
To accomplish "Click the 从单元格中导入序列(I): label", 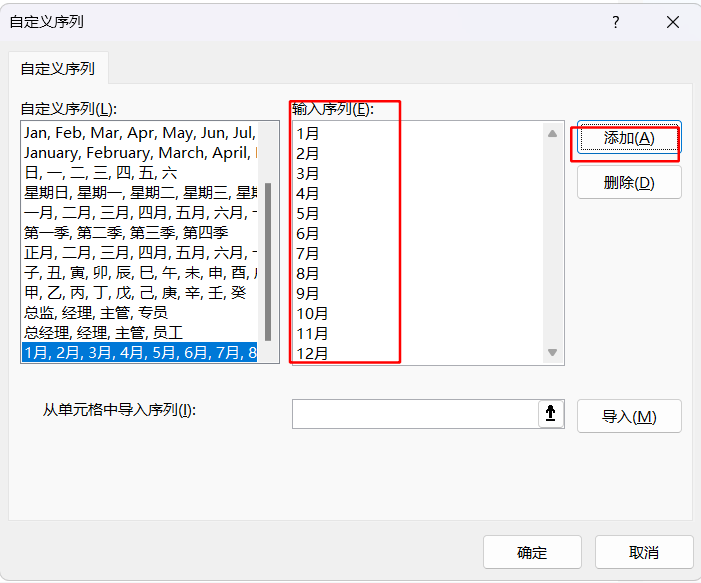I will (x=119, y=410).
